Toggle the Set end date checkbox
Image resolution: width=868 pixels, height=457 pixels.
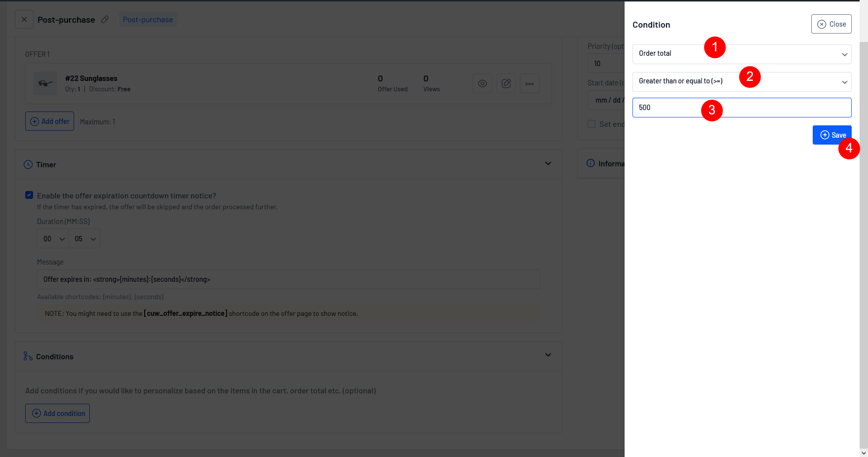coord(592,124)
